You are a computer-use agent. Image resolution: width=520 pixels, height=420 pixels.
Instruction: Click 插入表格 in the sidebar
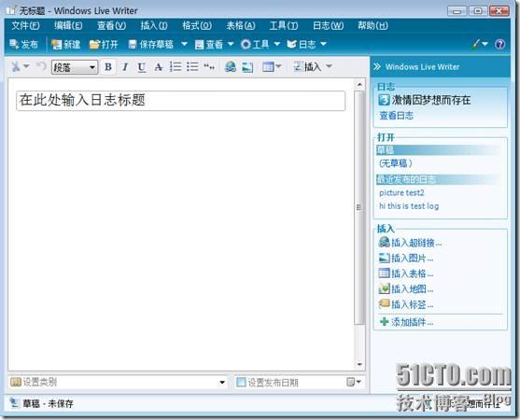pyautogui.click(x=413, y=273)
